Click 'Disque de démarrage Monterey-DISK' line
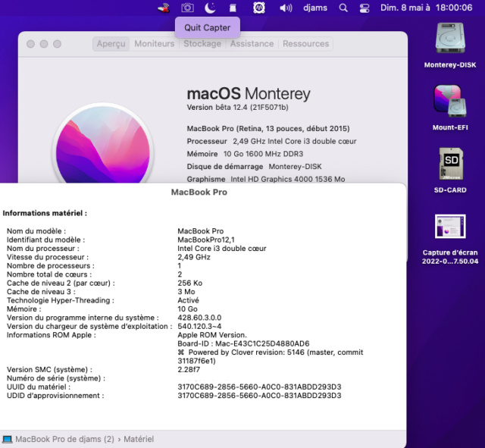Image resolution: width=485 pixels, height=448 pixels. 255,167
